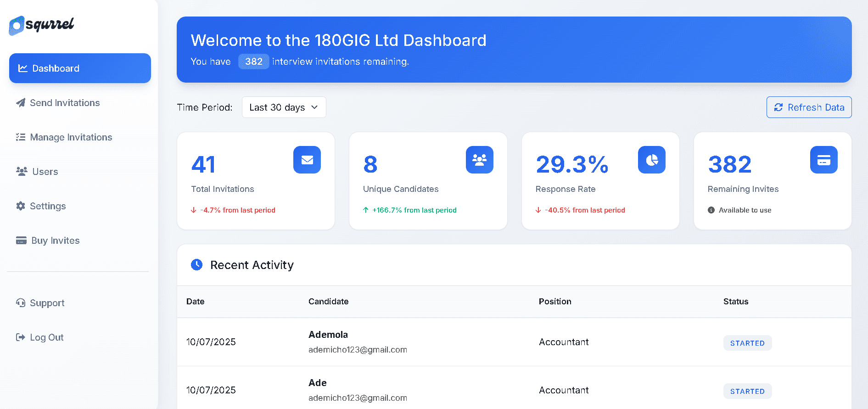
Task: Click the envelope icon on Total Invitations card
Action: pyautogui.click(x=307, y=160)
